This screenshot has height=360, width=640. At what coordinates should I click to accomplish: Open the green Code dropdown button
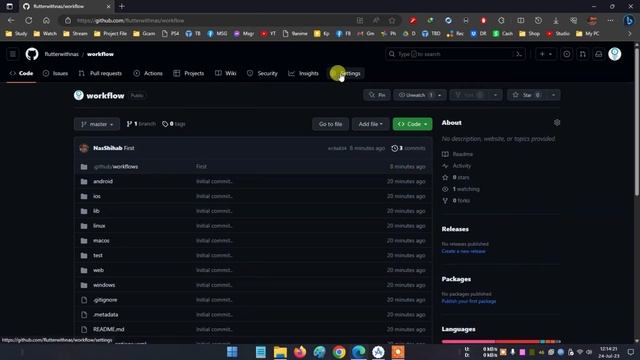(412, 124)
